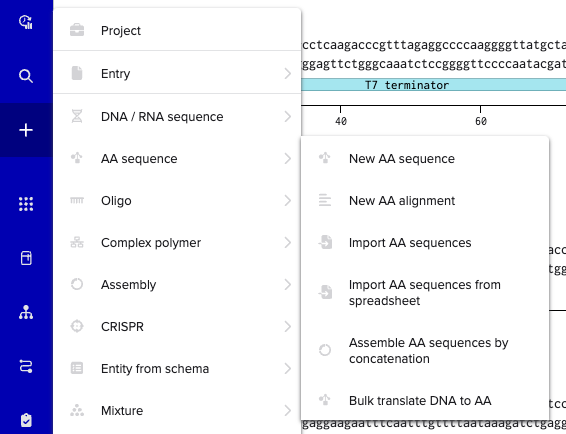
Task: Open the analytics clock icon at sidebar top
Action: (26, 22)
